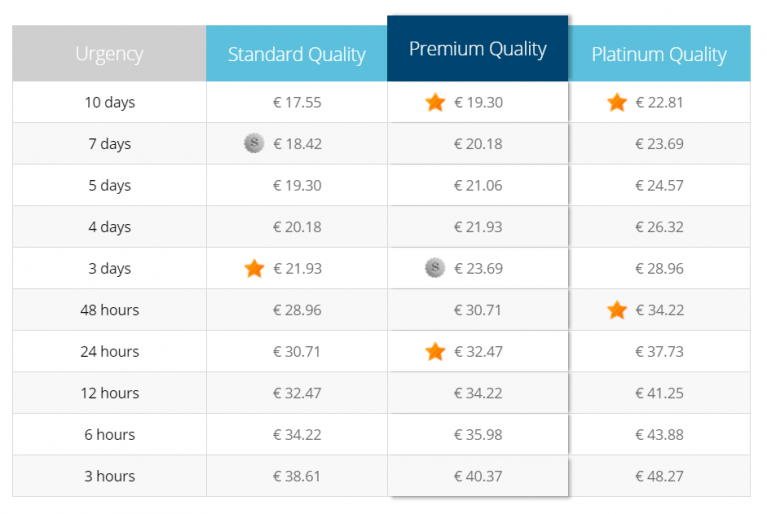Pick the € 35.98 Premium 6 hours price

478,435
